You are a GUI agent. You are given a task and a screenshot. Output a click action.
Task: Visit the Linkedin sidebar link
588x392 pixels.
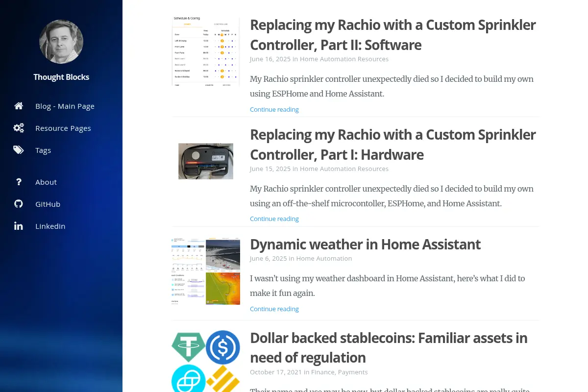tap(50, 226)
